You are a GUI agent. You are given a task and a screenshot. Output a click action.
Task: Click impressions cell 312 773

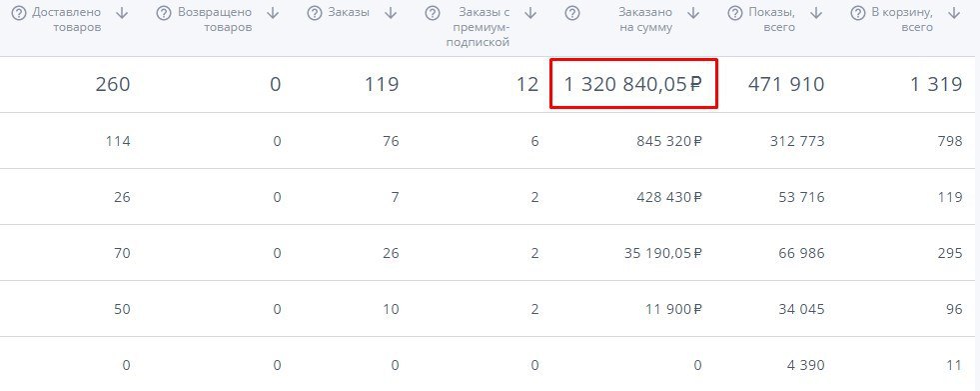point(797,141)
